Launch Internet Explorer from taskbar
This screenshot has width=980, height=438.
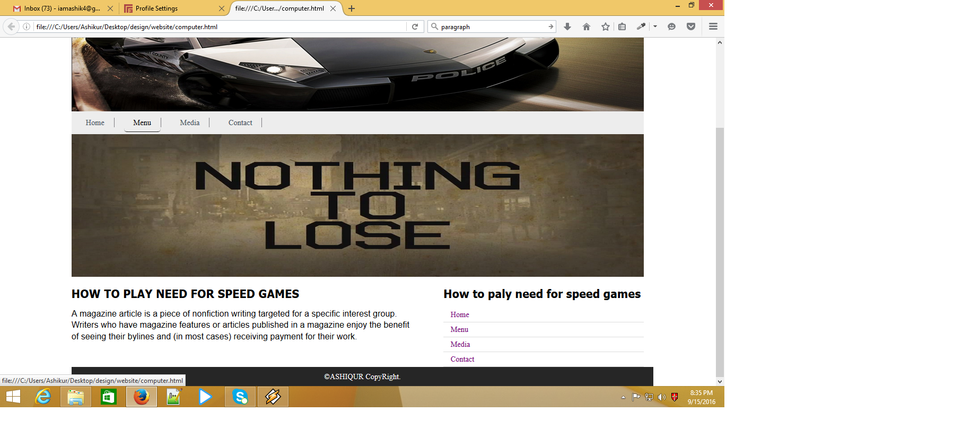click(x=43, y=397)
